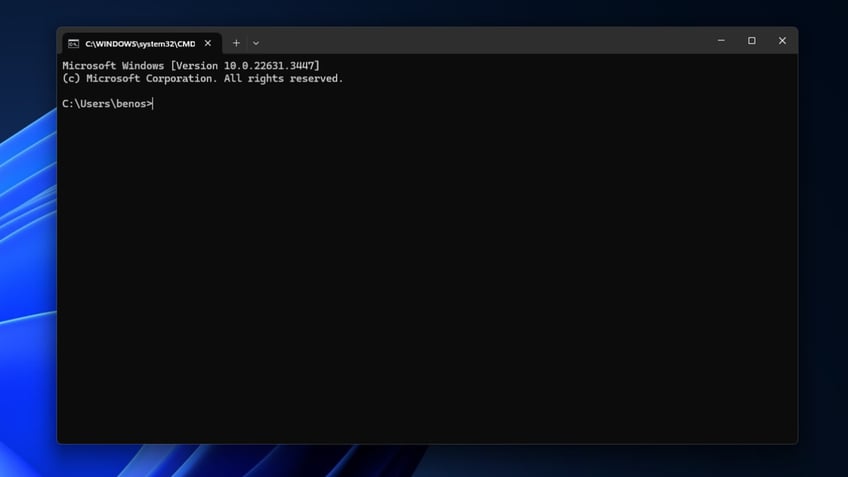The width and height of the screenshot is (848, 477).
Task: Click the Microsoft Corporation copyright line
Action: (203, 78)
